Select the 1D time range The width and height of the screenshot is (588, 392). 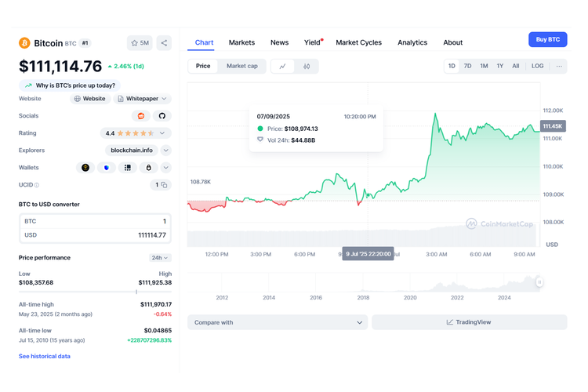(x=452, y=66)
